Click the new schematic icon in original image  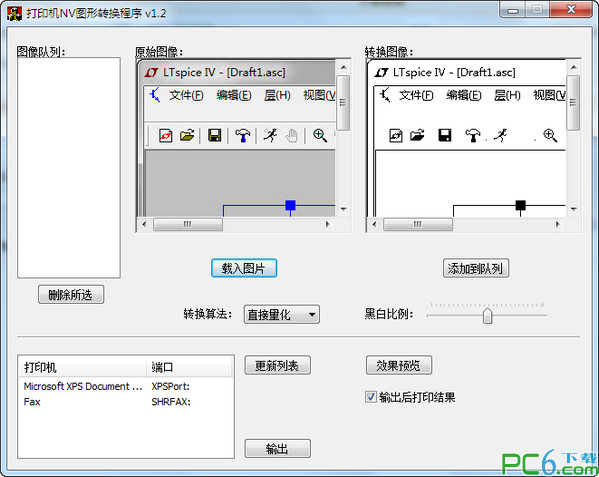click(x=165, y=135)
